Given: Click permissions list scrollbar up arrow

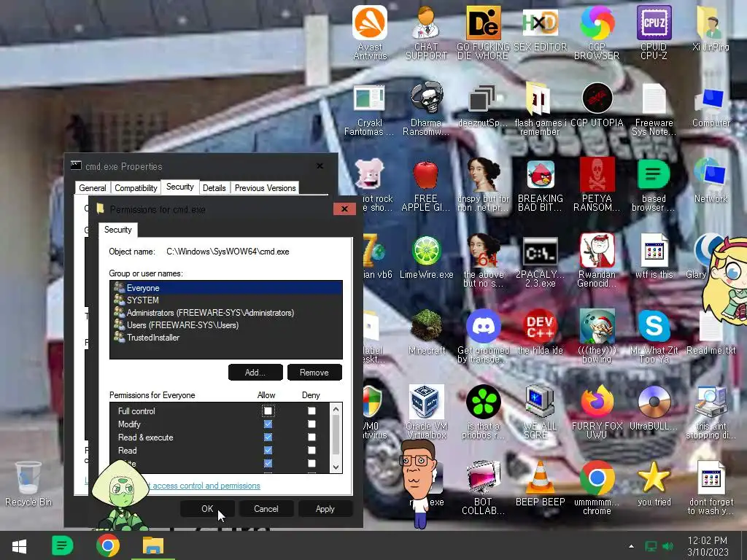Looking at the screenshot, I should (x=336, y=409).
